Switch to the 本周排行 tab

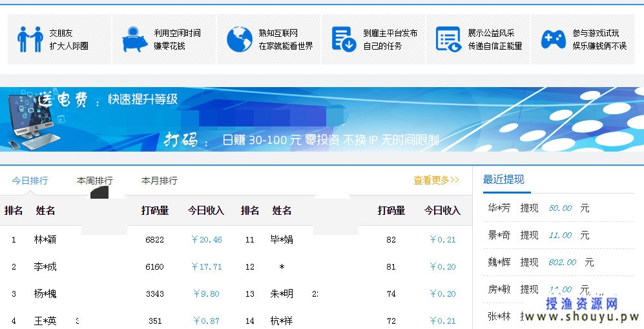pyautogui.click(x=94, y=181)
